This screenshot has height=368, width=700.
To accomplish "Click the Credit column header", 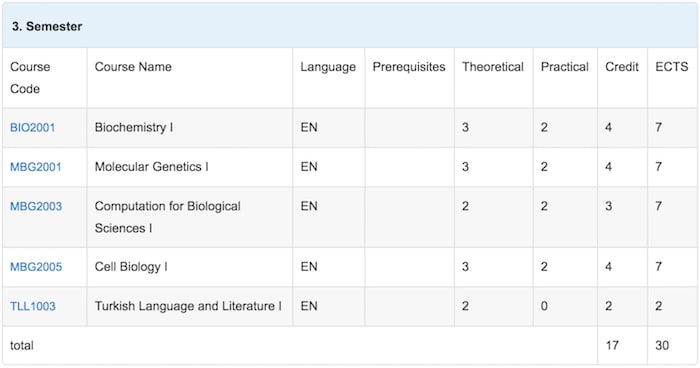I will (622, 67).
